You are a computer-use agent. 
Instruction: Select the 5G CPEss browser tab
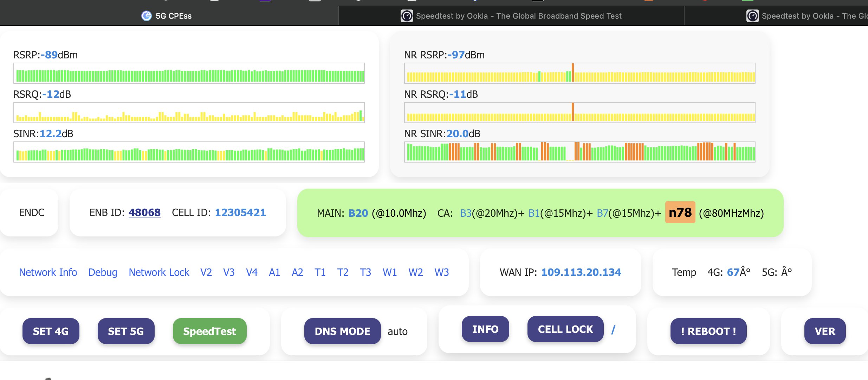[x=173, y=16]
